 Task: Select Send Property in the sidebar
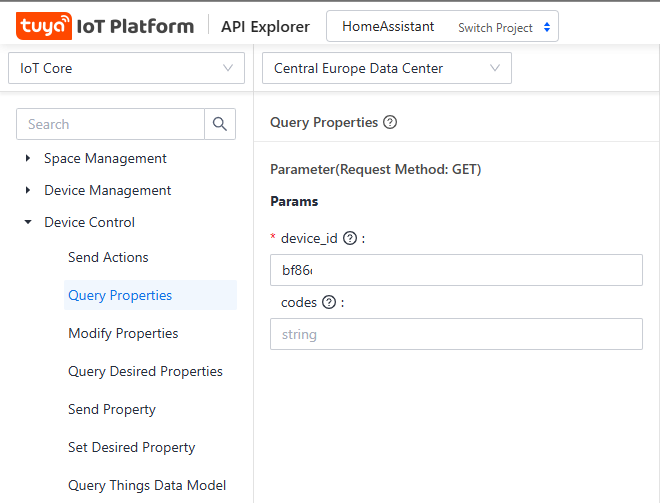click(x=112, y=409)
